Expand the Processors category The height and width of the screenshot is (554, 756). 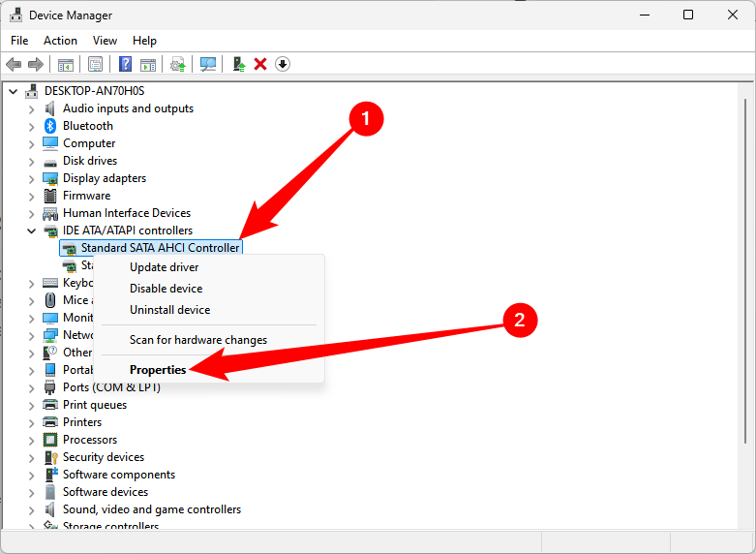click(31, 441)
